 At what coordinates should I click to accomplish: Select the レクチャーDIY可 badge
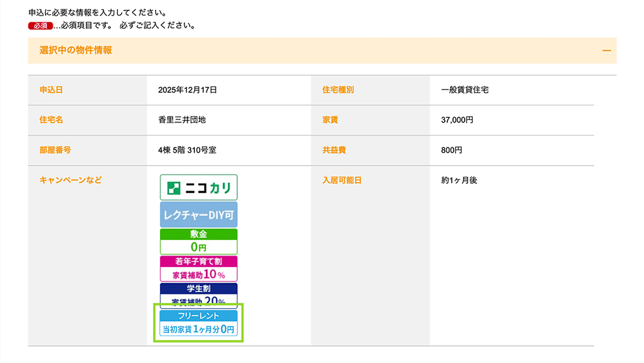tap(198, 214)
